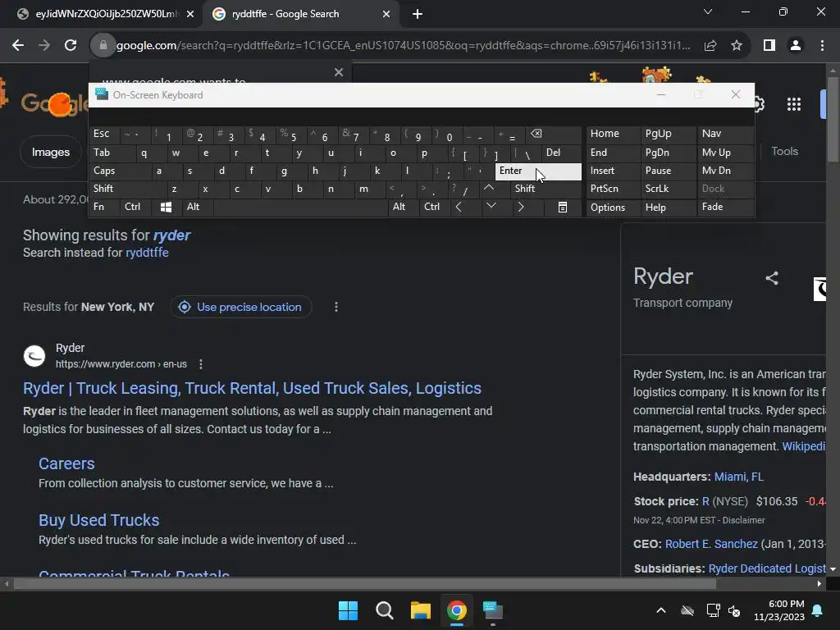Open File Explorer from taskbar

[421, 610]
